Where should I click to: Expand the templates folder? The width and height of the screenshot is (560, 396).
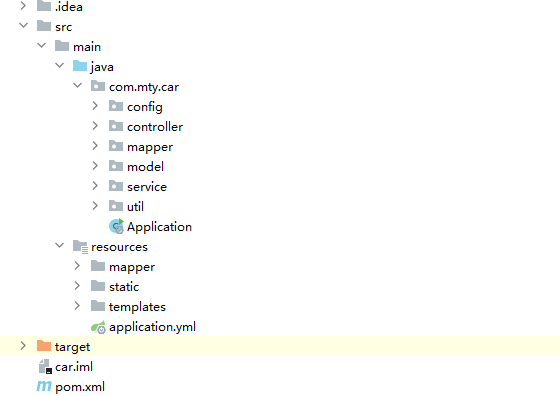point(77,306)
